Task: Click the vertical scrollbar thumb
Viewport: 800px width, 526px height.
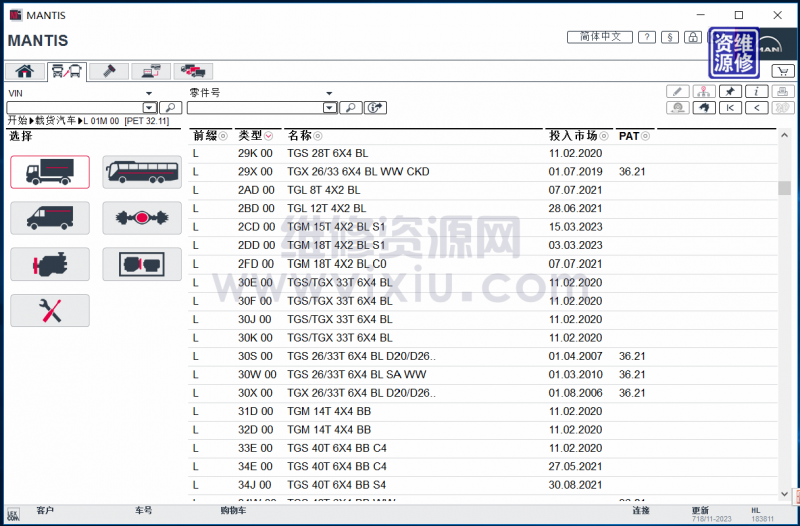Action: point(784,188)
